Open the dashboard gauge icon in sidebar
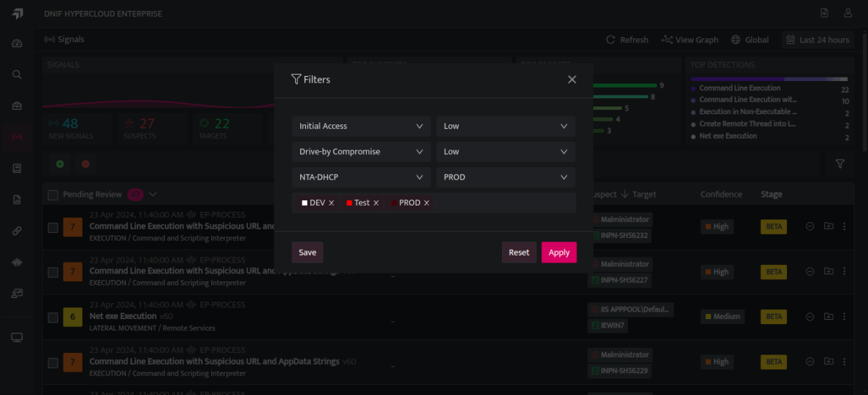This screenshot has height=395, width=868. pos(17,43)
